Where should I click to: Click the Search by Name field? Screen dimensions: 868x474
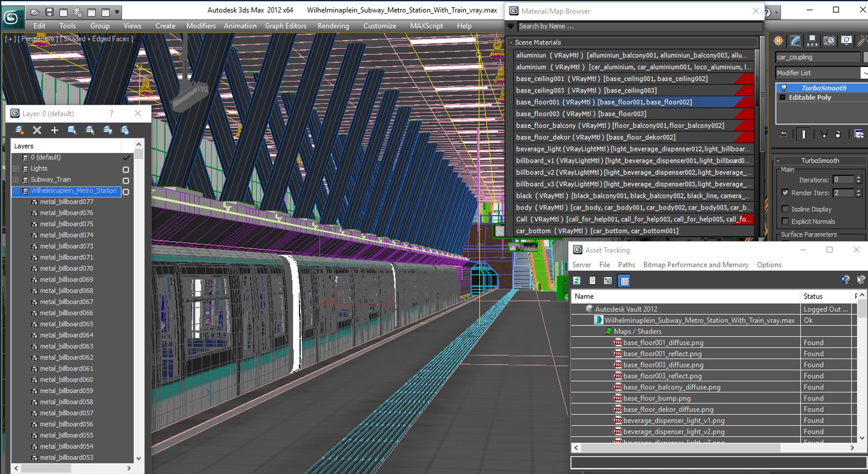pyautogui.click(x=640, y=26)
